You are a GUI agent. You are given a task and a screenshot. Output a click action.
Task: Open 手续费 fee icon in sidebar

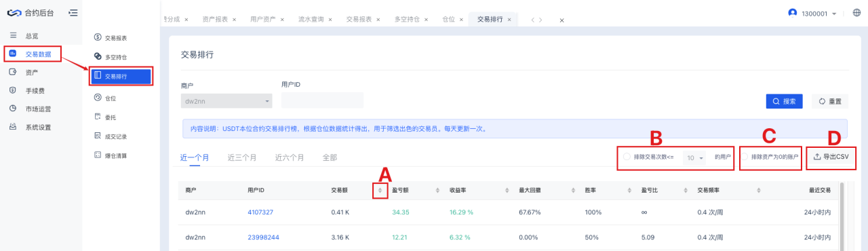13,90
